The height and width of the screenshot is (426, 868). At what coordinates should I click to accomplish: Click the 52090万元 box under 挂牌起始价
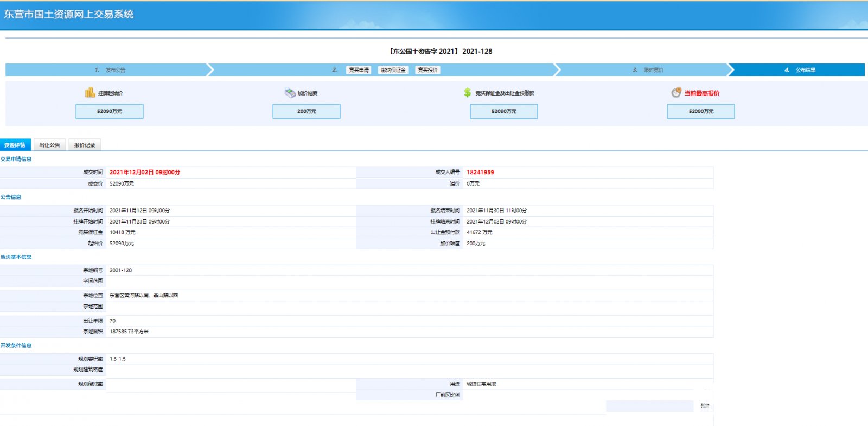pos(110,111)
